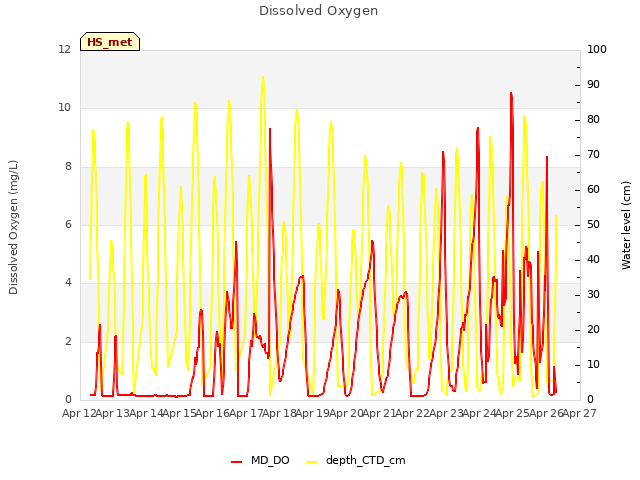The width and height of the screenshot is (640, 480).
Task: Click the red MD_DO legend swatch
Action: click(x=236, y=462)
